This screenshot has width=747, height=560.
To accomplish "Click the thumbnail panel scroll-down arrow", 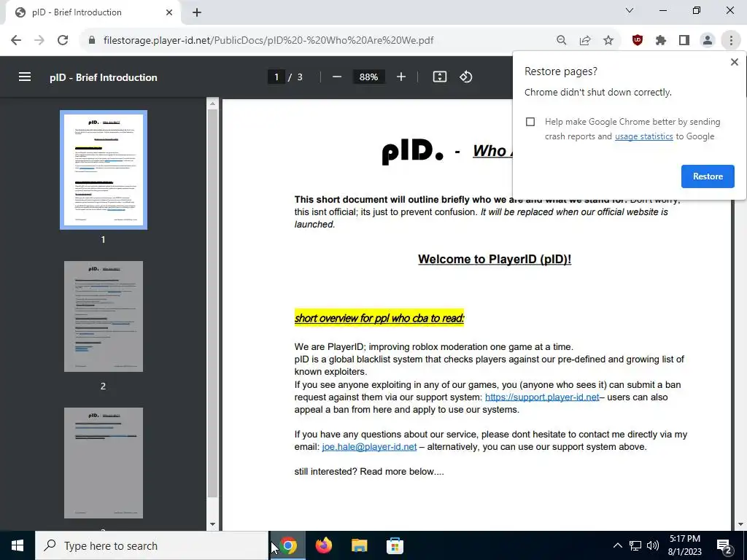I will 212,524.
